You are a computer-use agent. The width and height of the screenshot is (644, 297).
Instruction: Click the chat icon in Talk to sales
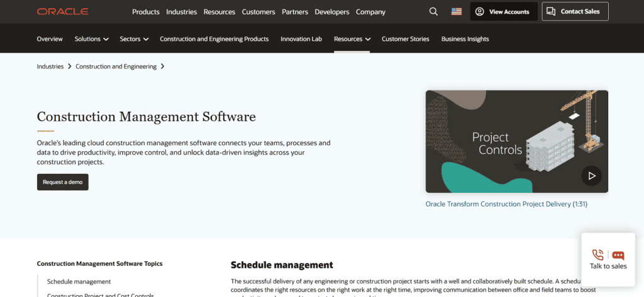618,256
